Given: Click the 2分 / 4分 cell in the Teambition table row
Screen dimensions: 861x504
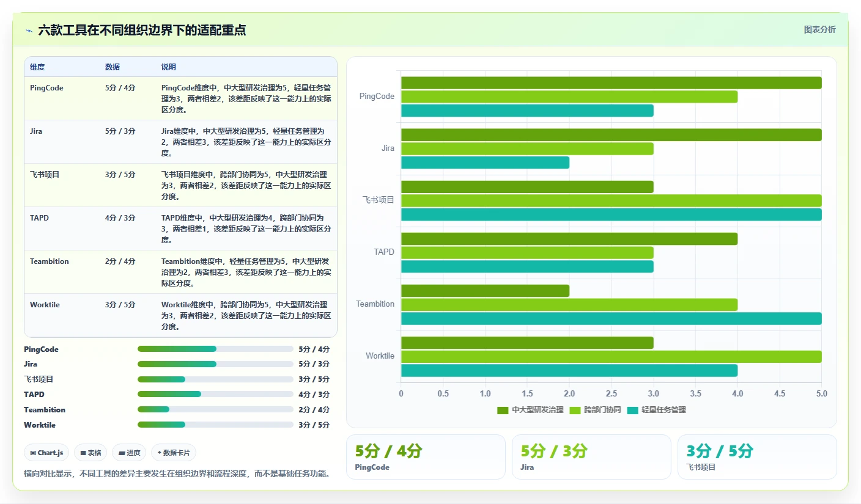Looking at the screenshot, I should pos(120,261).
